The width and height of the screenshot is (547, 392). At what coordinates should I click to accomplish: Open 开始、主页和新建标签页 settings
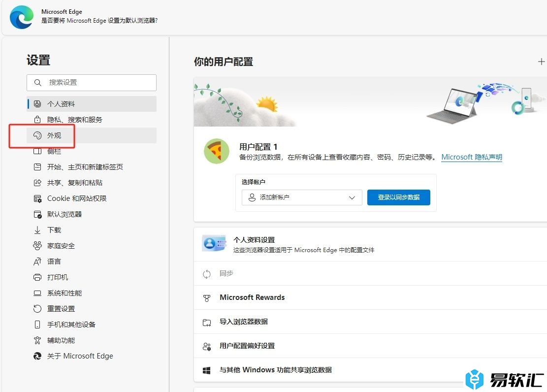[92, 167]
